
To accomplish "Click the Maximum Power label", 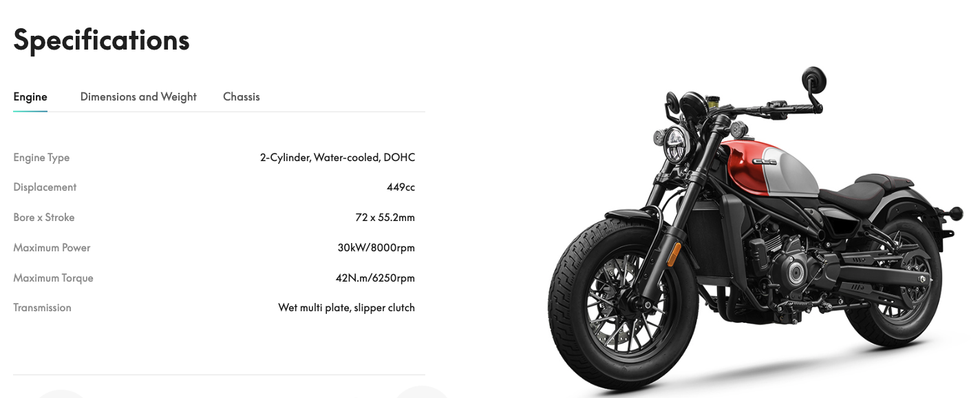I will tap(52, 248).
